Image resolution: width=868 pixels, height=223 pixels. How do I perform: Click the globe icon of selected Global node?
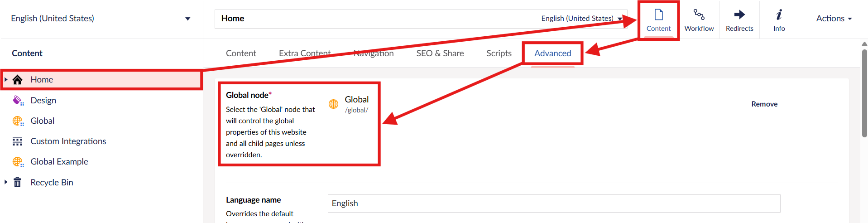click(x=333, y=104)
